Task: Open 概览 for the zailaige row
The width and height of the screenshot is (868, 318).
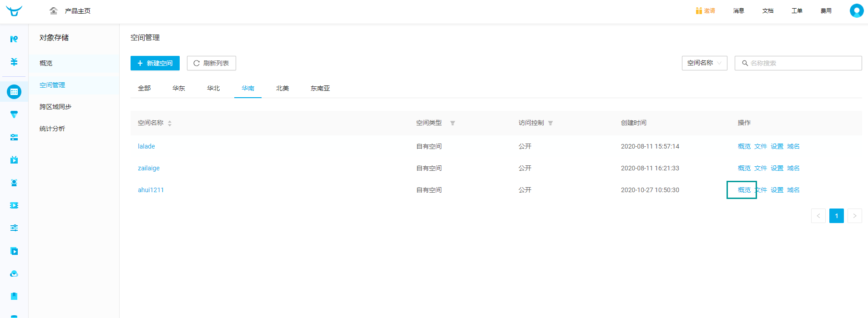Action: point(744,168)
